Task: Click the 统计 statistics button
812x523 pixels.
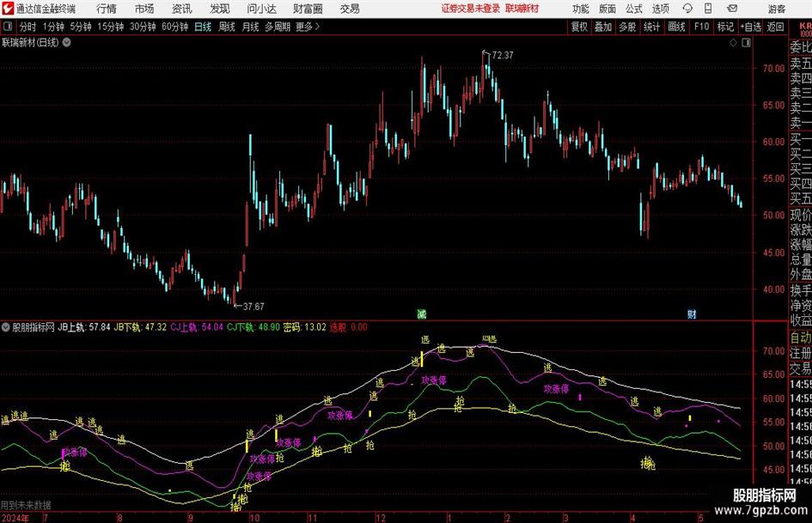Action: click(651, 27)
